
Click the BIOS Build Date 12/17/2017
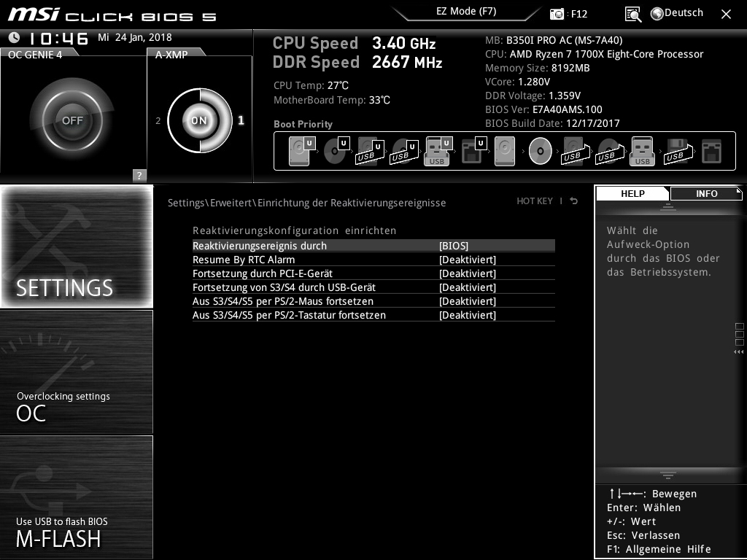pyautogui.click(x=593, y=123)
